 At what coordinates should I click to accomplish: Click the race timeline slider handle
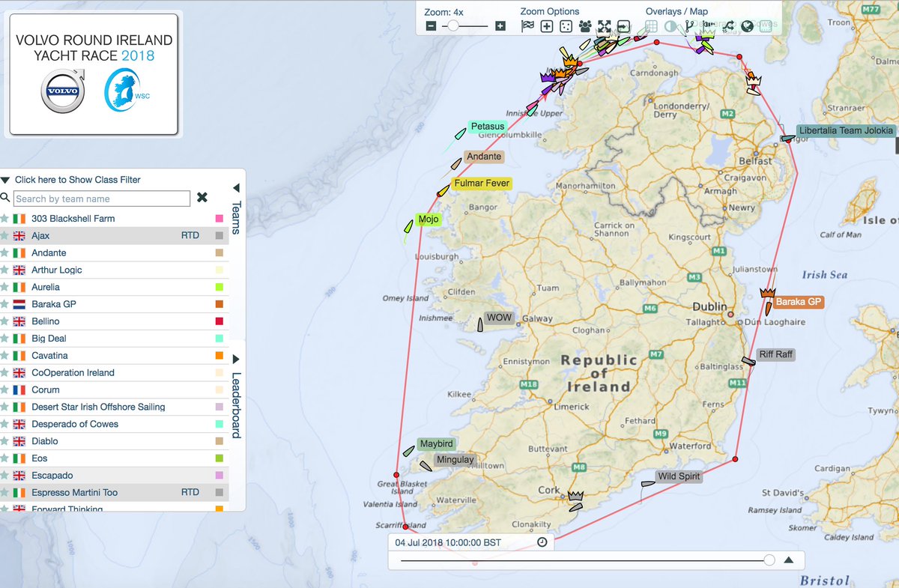pyautogui.click(x=769, y=560)
